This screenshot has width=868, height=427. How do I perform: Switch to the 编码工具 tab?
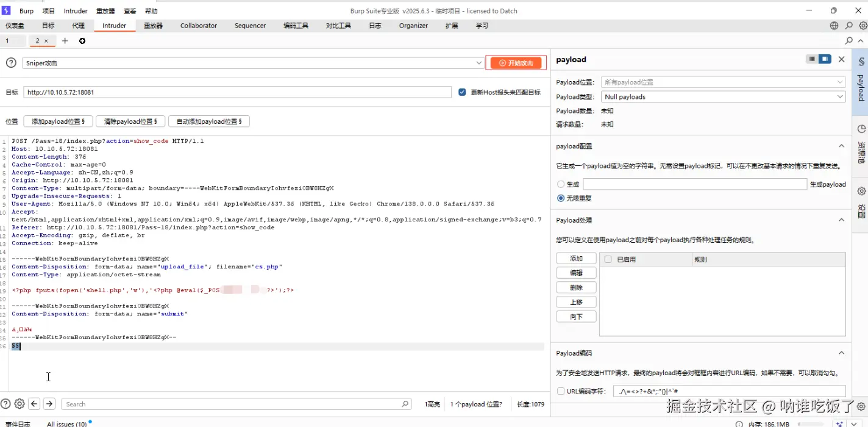click(296, 26)
